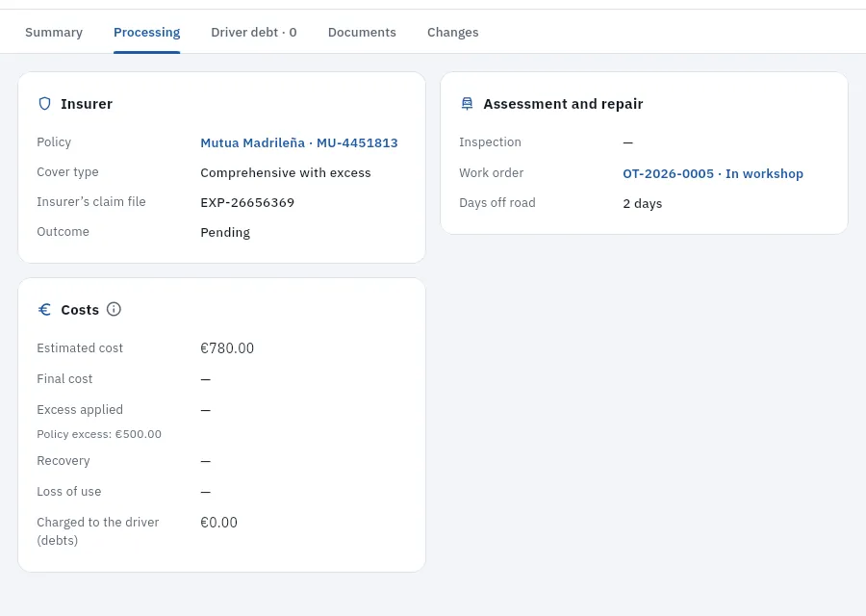Go to the Documents tab
This screenshot has height=616, width=866.
click(x=362, y=32)
